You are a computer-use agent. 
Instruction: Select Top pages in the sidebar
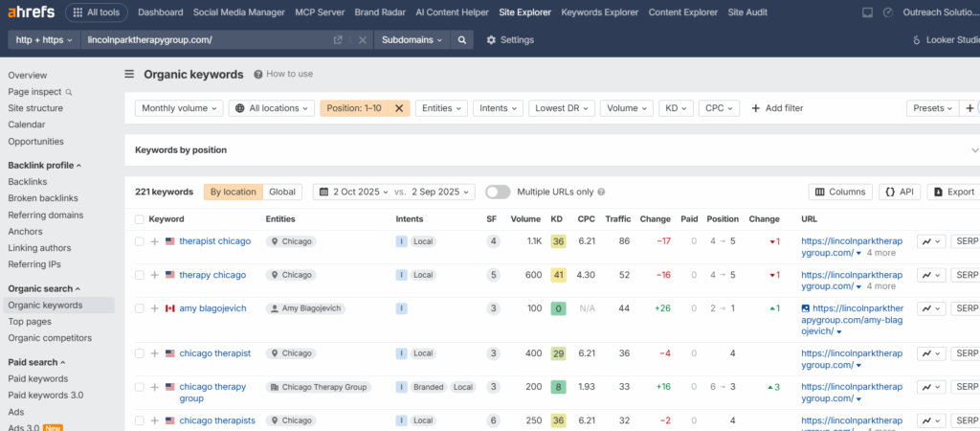30,322
